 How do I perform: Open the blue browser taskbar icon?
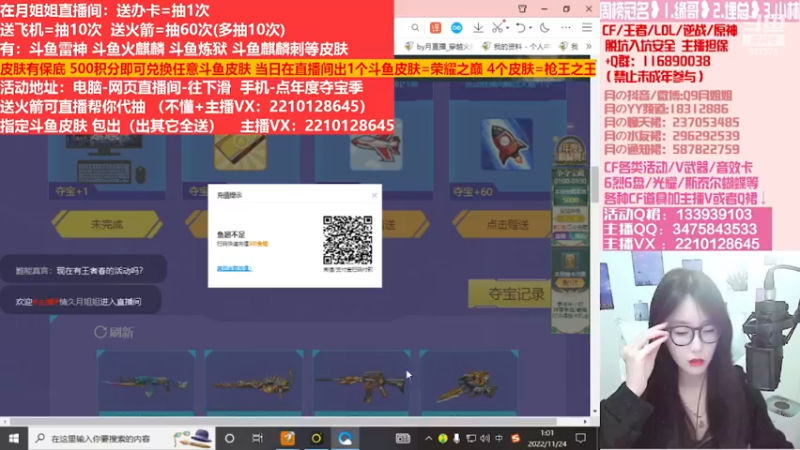point(345,438)
